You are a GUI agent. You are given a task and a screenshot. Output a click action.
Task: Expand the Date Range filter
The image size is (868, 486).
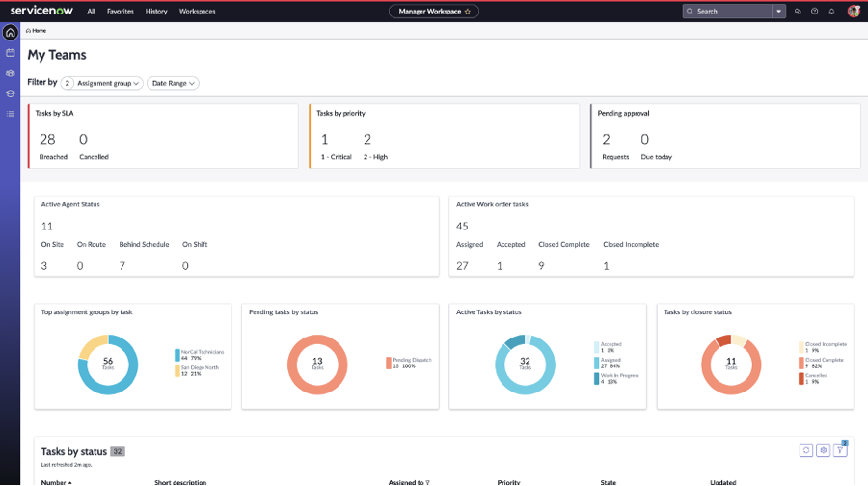click(x=173, y=83)
